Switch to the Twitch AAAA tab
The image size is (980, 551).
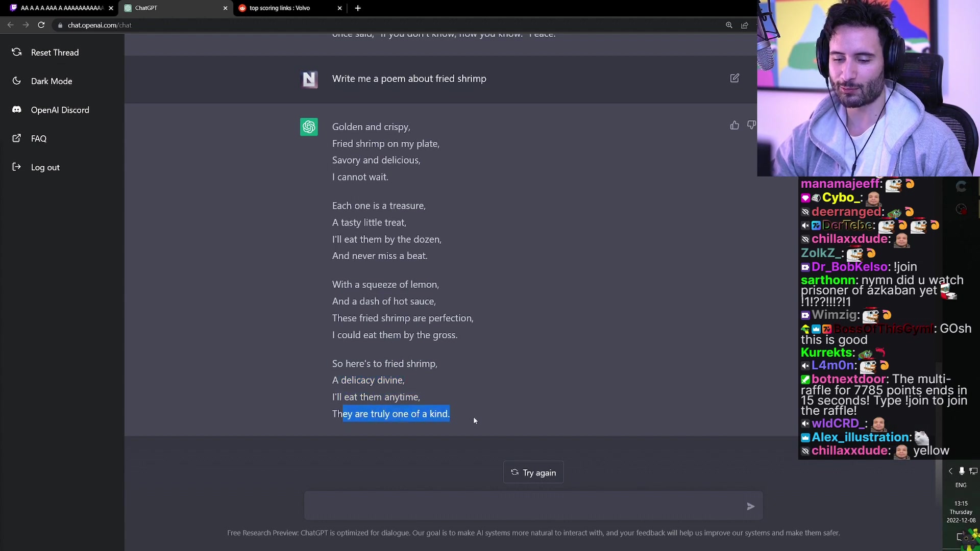pyautogui.click(x=60, y=8)
